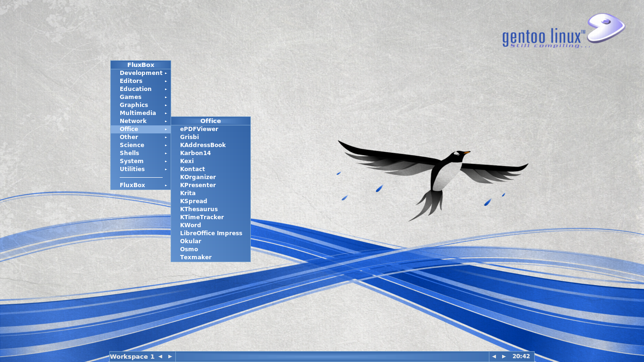Open the Editors submenu

point(140,81)
